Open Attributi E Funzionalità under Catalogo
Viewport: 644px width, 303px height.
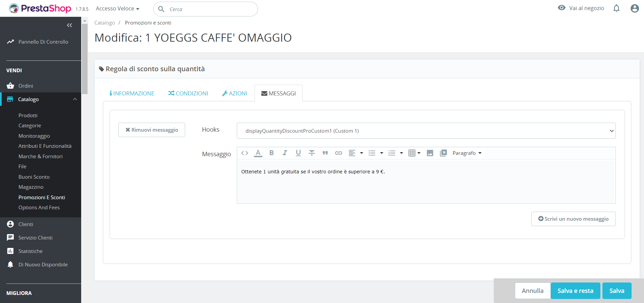click(x=45, y=146)
